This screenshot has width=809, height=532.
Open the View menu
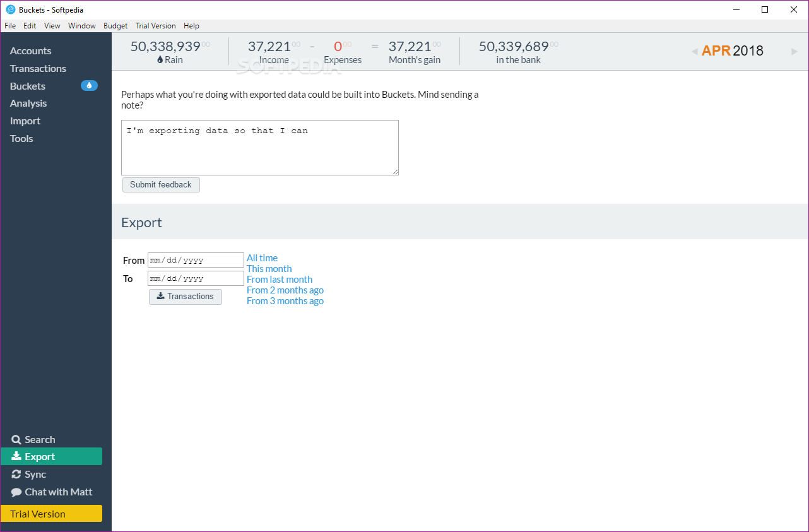pos(52,26)
